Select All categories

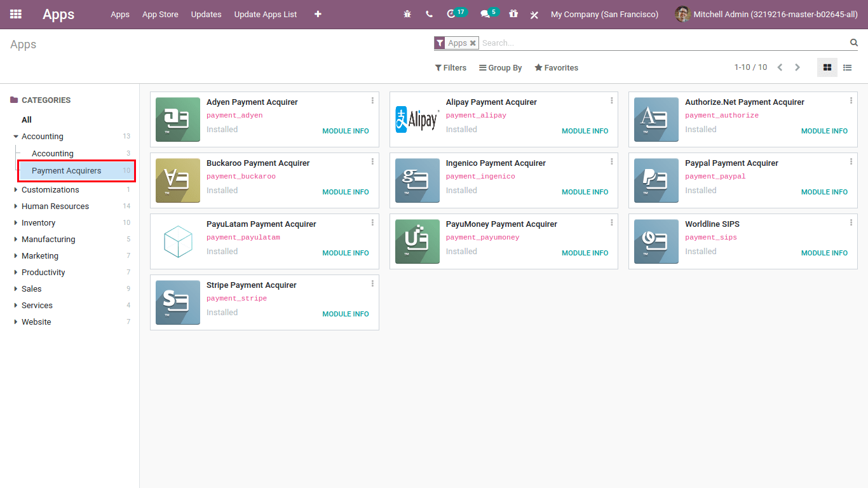click(x=27, y=119)
